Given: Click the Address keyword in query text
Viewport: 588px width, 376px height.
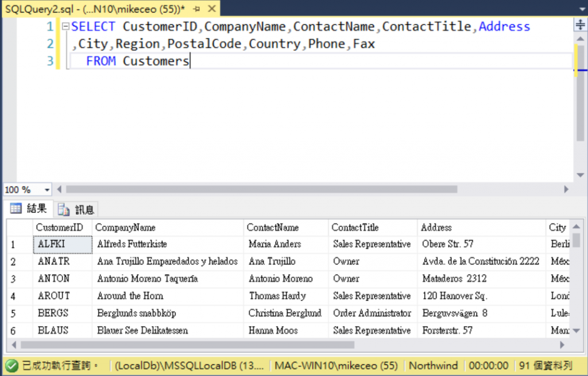Looking at the screenshot, I should 504,26.
